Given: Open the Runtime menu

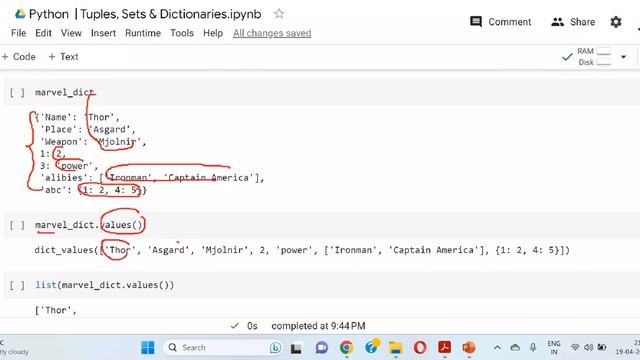Looking at the screenshot, I should coord(143,33).
